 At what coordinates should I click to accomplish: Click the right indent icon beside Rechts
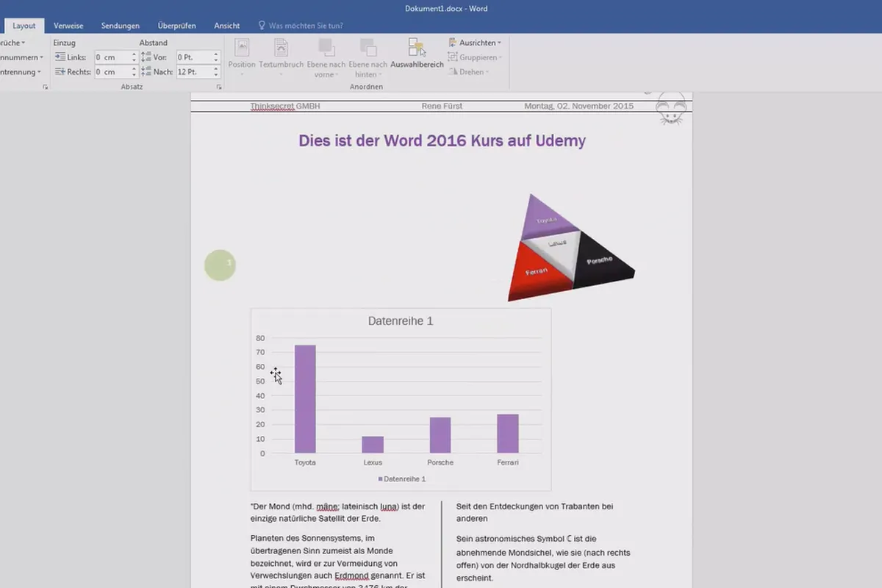point(60,72)
